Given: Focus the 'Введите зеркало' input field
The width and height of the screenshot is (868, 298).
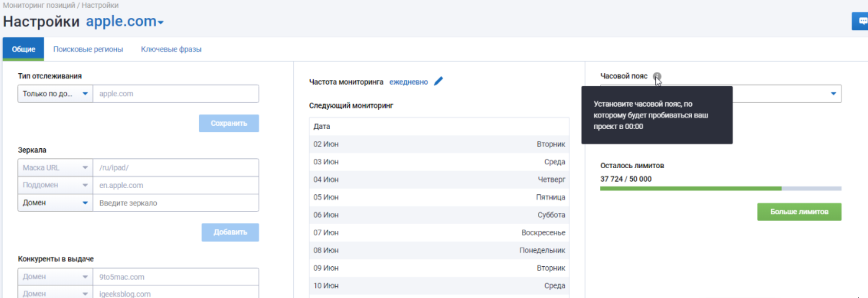Looking at the screenshot, I should click(x=176, y=203).
